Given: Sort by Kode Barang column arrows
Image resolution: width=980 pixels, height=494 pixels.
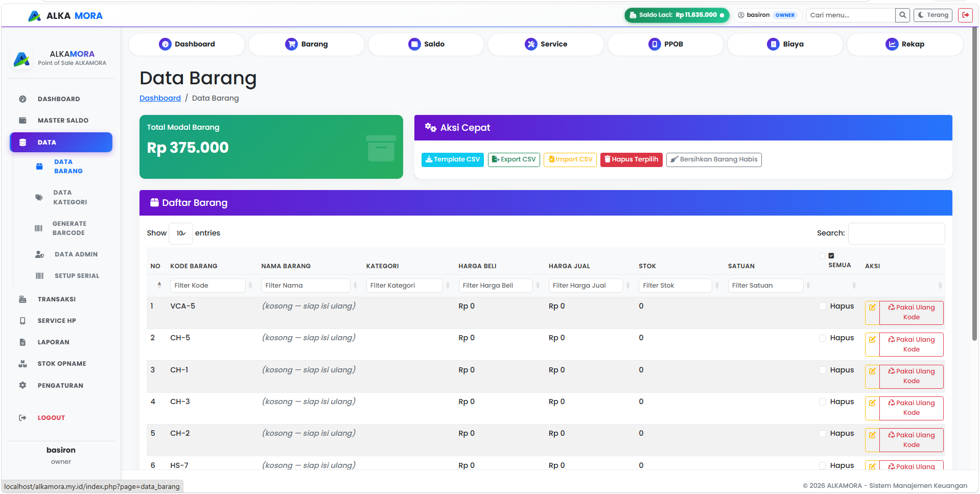Looking at the screenshot, I should pos(250,286).
